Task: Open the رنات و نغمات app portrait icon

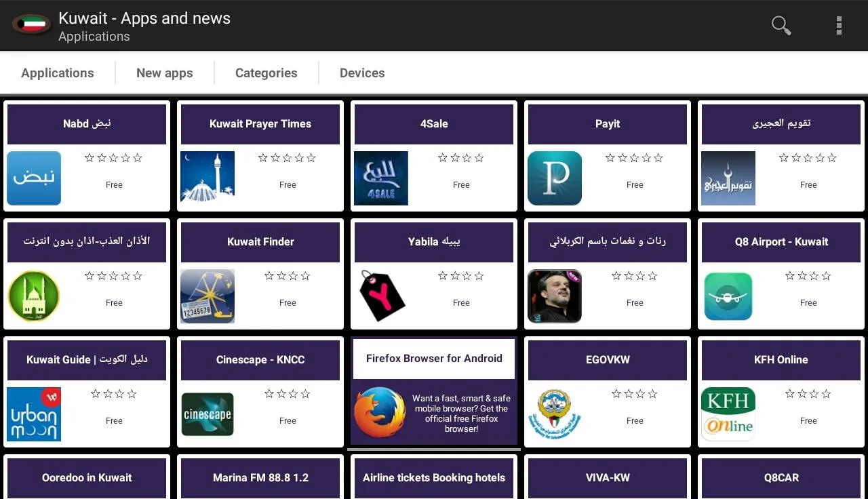Action: [555, 296]
